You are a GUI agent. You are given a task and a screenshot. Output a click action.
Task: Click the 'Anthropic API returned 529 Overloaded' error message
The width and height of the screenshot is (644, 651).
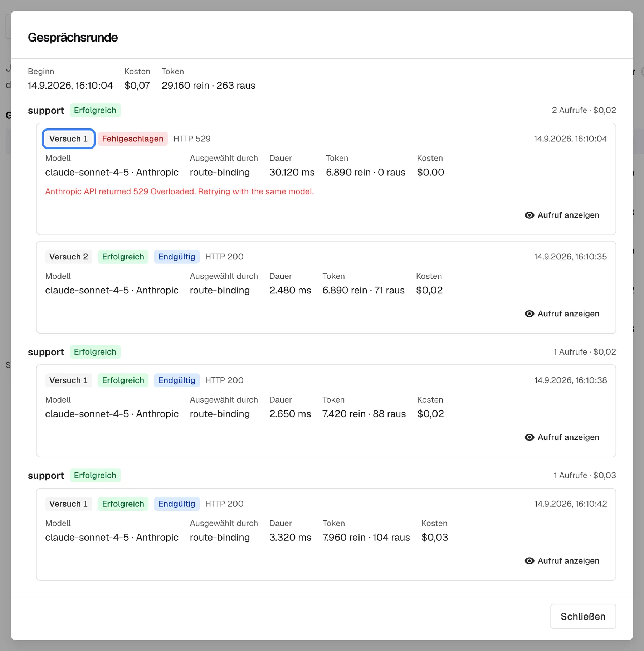click(x=179, y=191)
